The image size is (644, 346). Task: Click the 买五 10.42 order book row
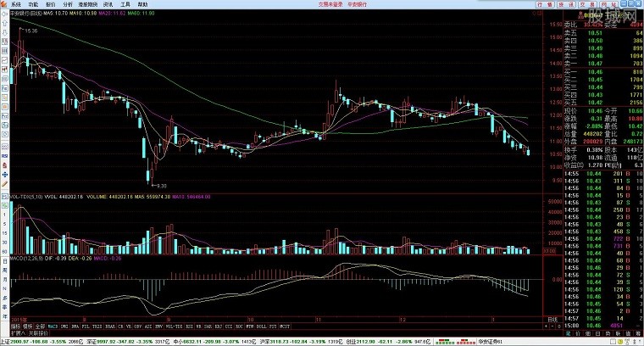point(603,103)
